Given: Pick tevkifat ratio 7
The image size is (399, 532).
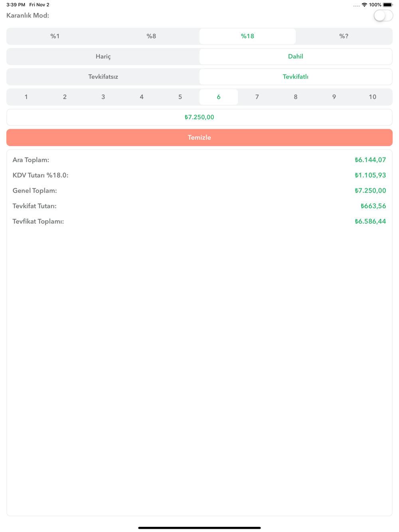Looking at the screenshot, I should (257, 97).
